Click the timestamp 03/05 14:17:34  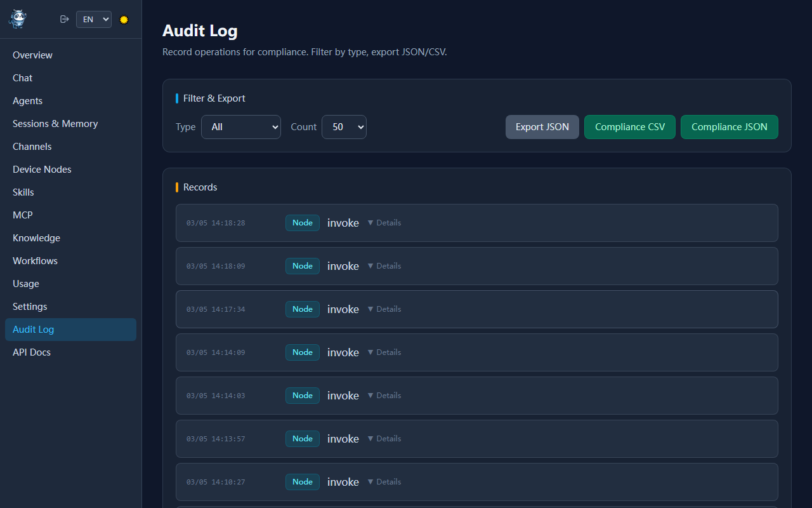click(x=216, y=309)
